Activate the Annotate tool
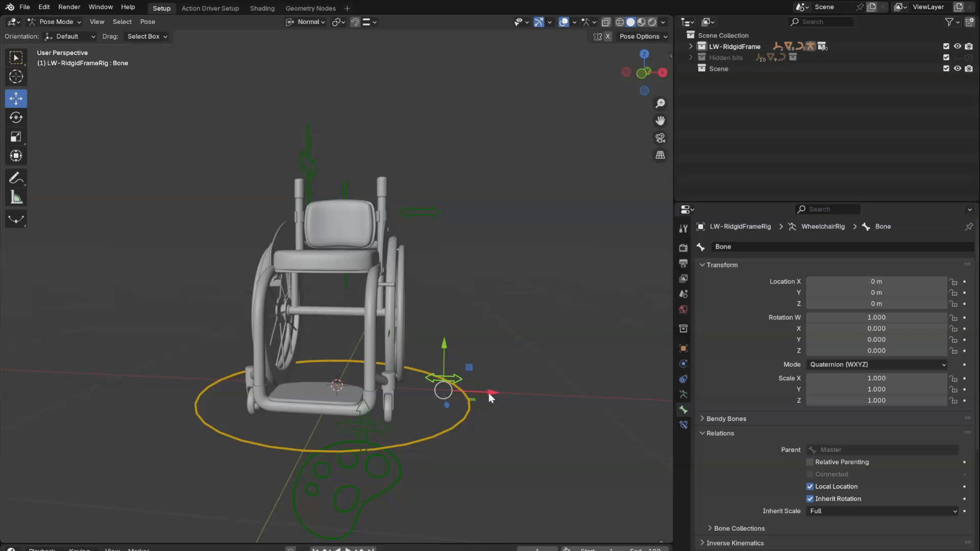The width and height of the screenshot is (980, 551). (x=16, y=178)
